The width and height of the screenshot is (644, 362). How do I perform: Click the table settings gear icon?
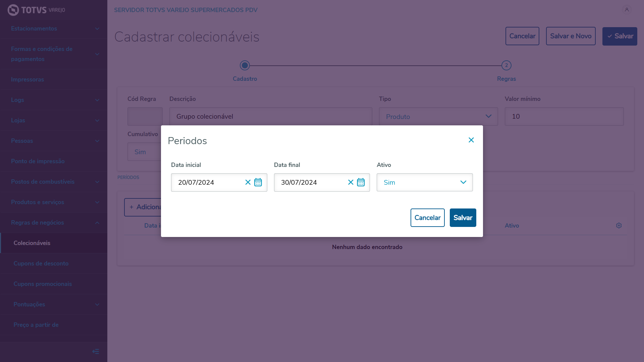pyautogui.click(x=619, y=226)
